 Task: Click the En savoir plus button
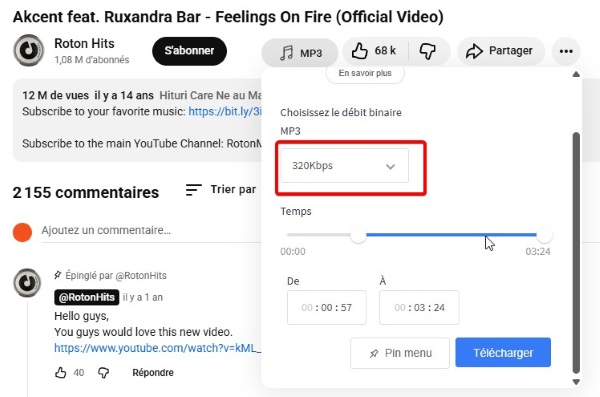(x=365, y=74)
